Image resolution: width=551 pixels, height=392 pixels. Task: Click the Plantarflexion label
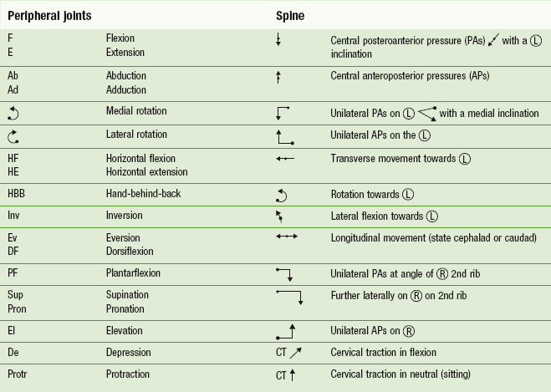[x=133, y=273]
